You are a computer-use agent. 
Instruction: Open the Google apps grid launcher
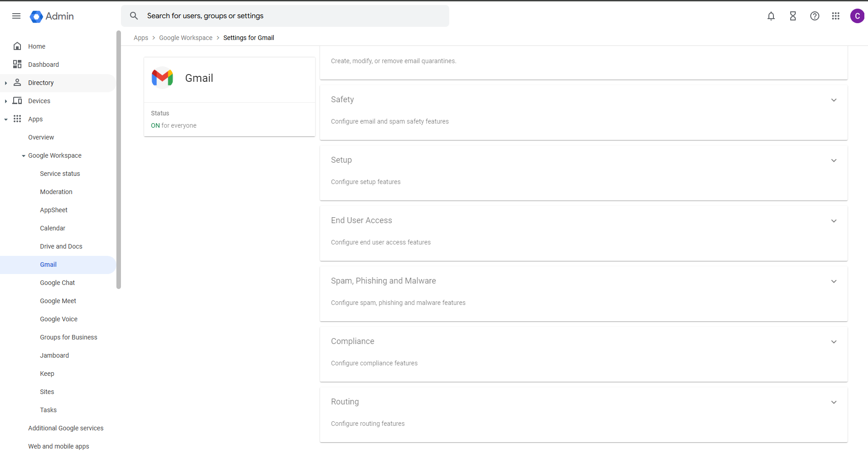point(836,16)
